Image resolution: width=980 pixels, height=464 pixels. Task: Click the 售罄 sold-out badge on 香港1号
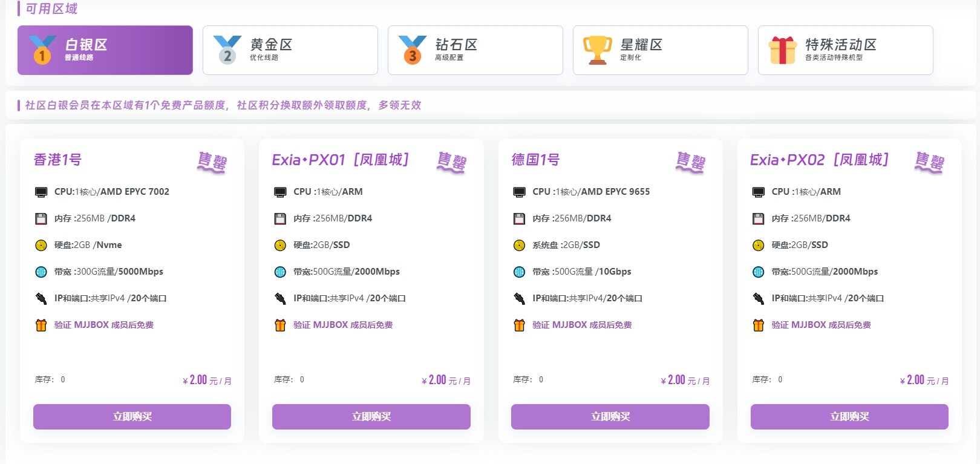(x=212, y=163)
